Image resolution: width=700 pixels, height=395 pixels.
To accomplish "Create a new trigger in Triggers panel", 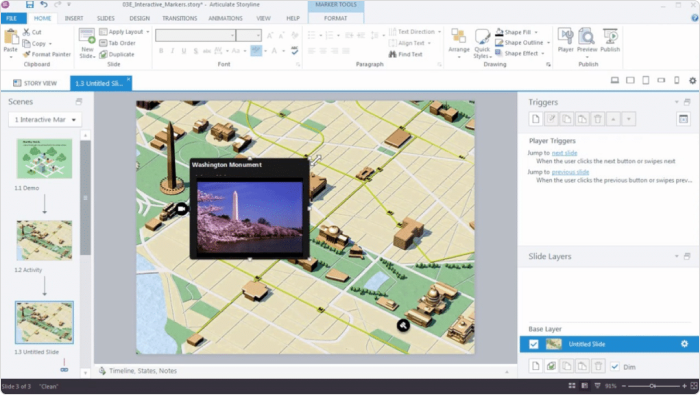I will (x=536, y=119).
